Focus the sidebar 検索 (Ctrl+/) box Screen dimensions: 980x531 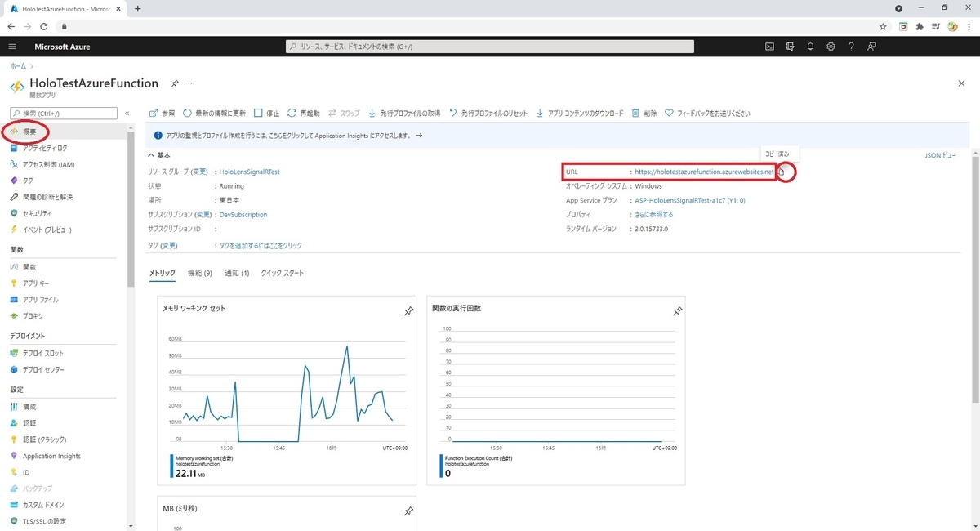65,114
